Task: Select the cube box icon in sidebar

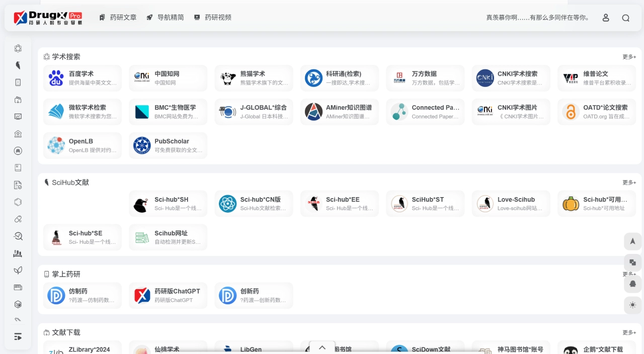Action: click(x=18, y=304)
